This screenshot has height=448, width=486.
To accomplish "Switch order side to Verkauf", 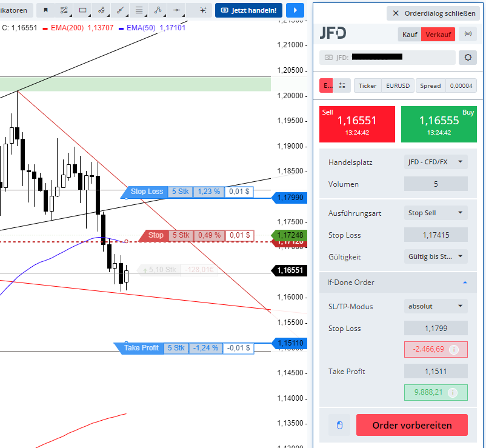I will [x=438, y=35].
